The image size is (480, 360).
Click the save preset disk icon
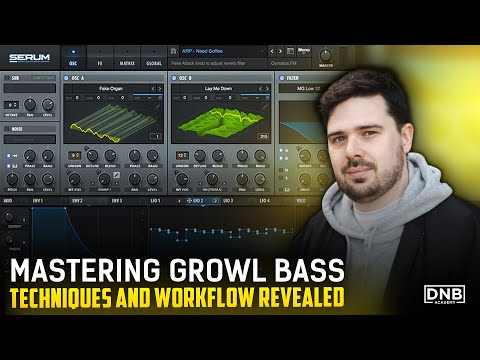[x=173, y=51]
